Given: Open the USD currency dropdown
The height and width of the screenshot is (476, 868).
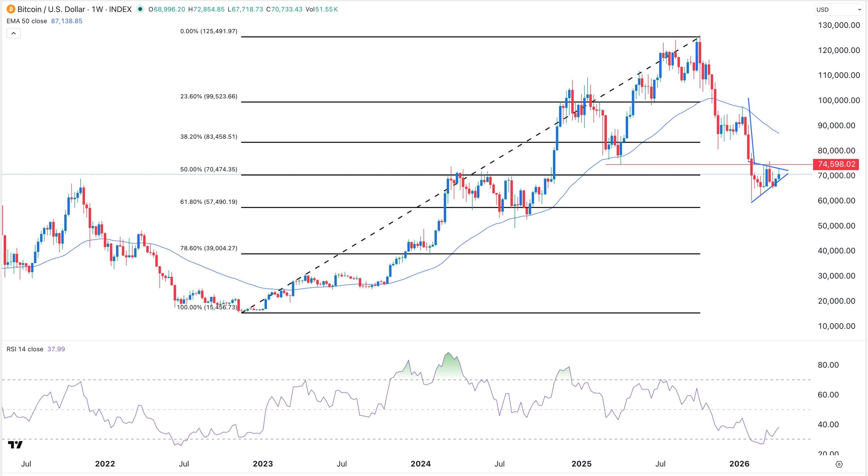Looking at the screenshot, I should [839, 9].
